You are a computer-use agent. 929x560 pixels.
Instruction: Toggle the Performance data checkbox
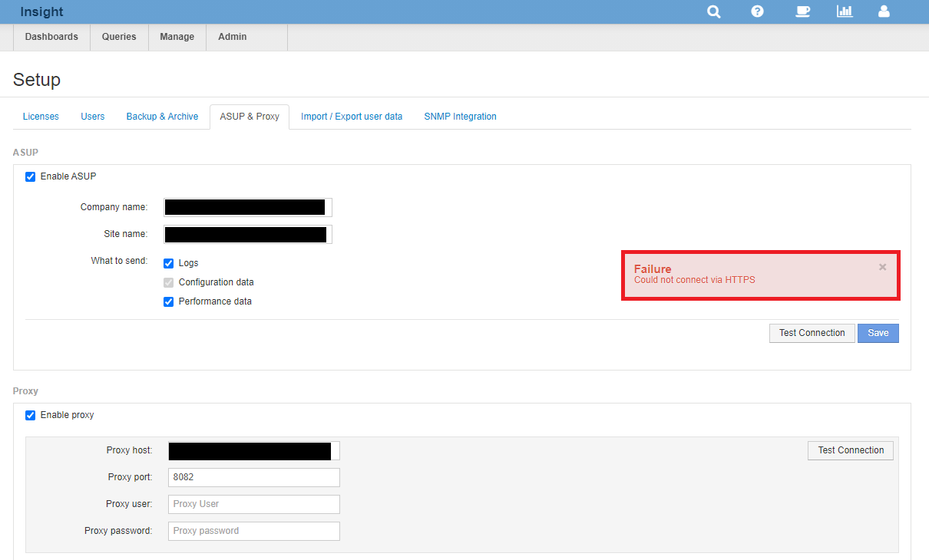point(169,301)
